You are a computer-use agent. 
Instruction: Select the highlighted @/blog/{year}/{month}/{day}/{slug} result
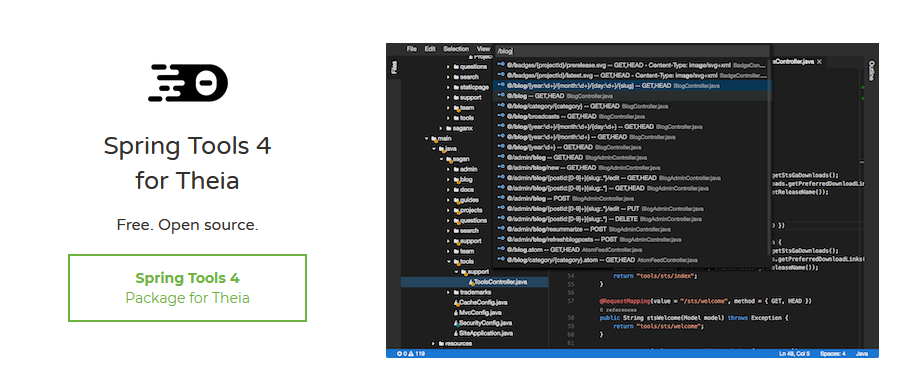[632, 85]
